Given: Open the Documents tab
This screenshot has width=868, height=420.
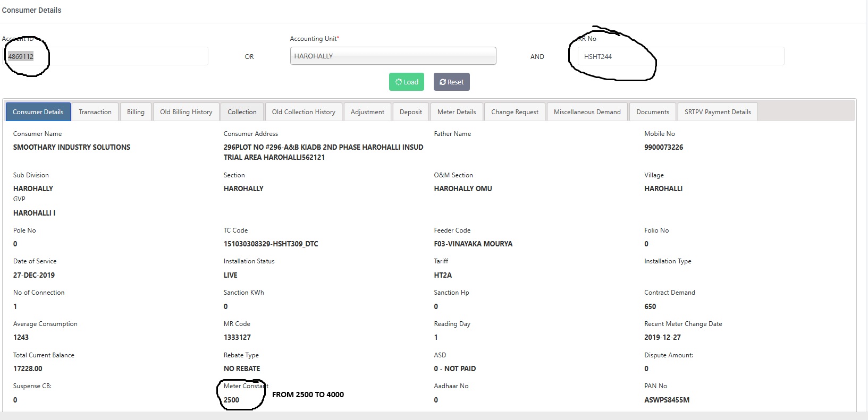Looking at the screenshot, I should point(653,112).
